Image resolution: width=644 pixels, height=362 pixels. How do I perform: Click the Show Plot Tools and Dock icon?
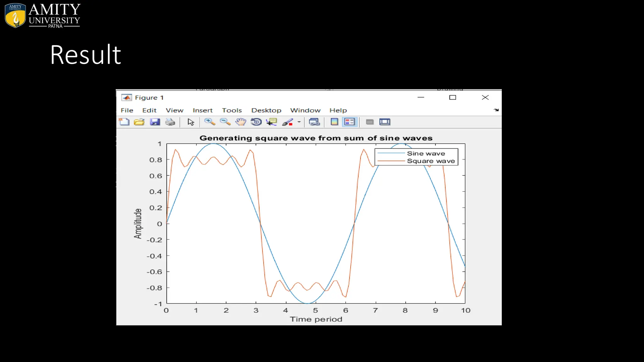click(x=385, y=122)
